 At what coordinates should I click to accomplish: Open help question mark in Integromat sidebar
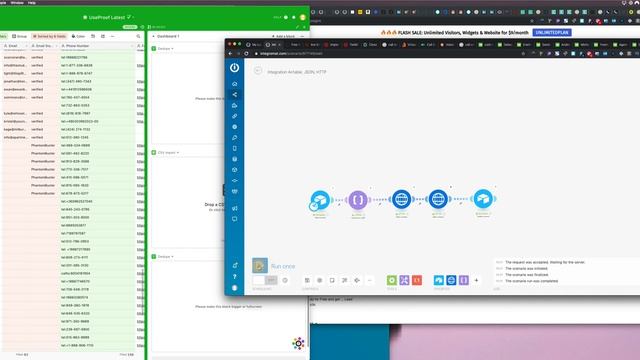[234, 277]
